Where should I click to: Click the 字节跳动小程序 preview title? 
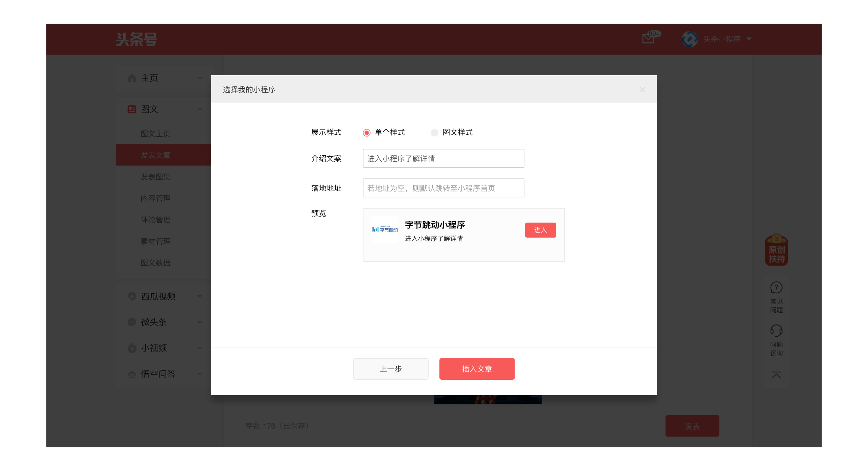click(x=435, y=225)
